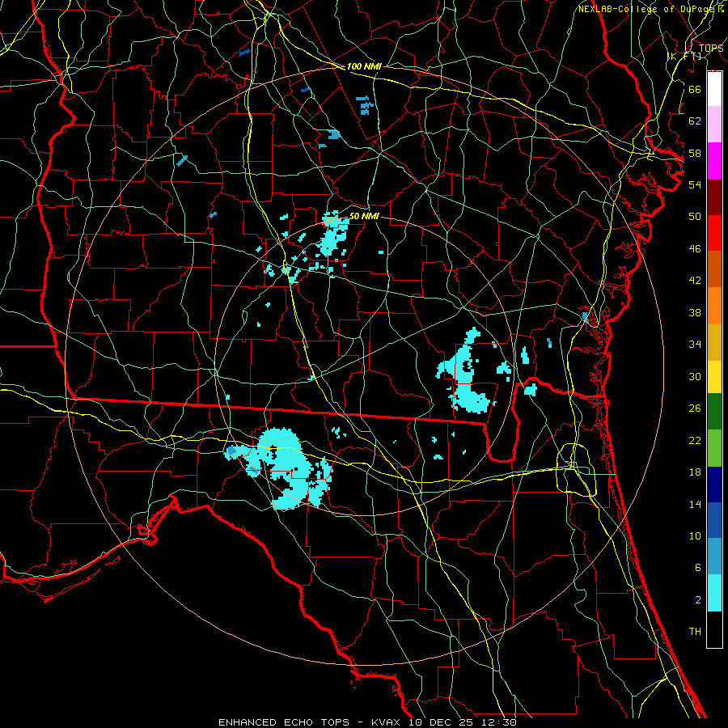Viewport: 728px width, 728px height.
Task: Click the "TH" threshold label
Action: click(695, 632)
